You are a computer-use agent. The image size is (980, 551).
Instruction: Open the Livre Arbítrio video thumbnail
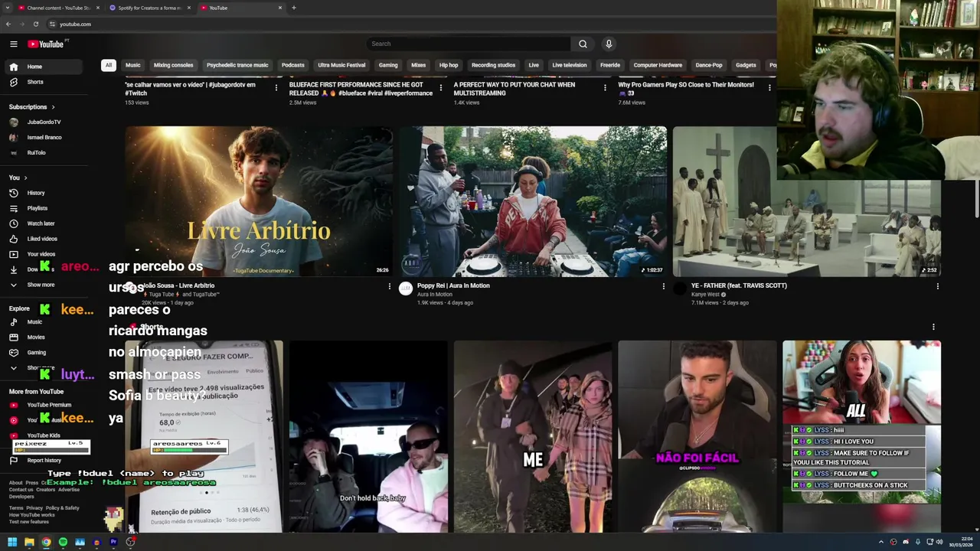(x=259, y=201)
